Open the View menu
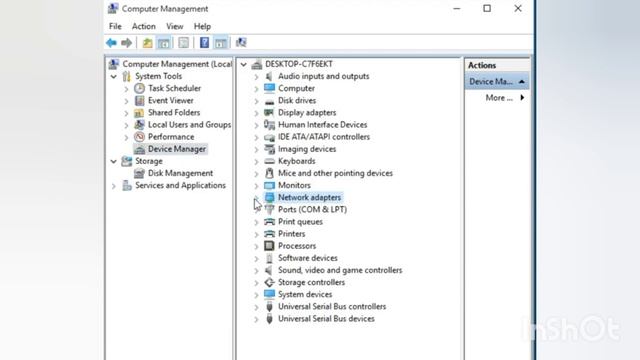The width and height of the screenshot is (640, 360). (175, 27)
